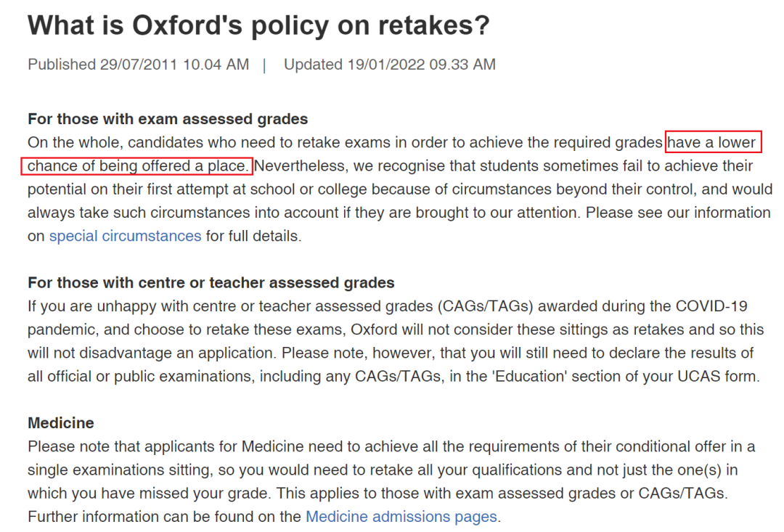Click red-boxed text 'chance of being offered a place.'

137,166
